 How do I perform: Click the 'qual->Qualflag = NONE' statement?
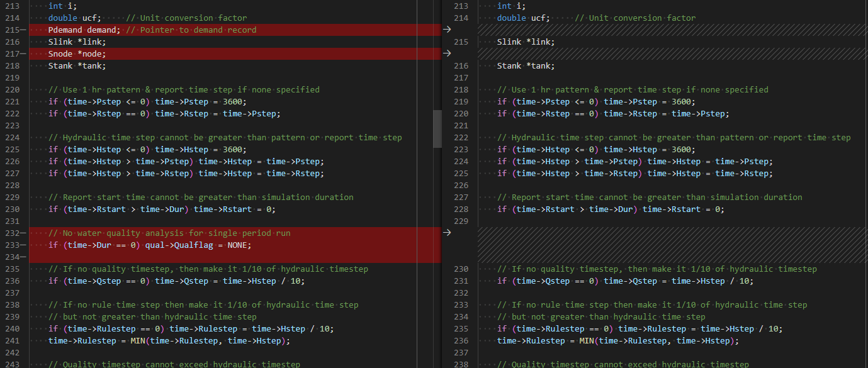pyautogui.click(x=198, y=245)
